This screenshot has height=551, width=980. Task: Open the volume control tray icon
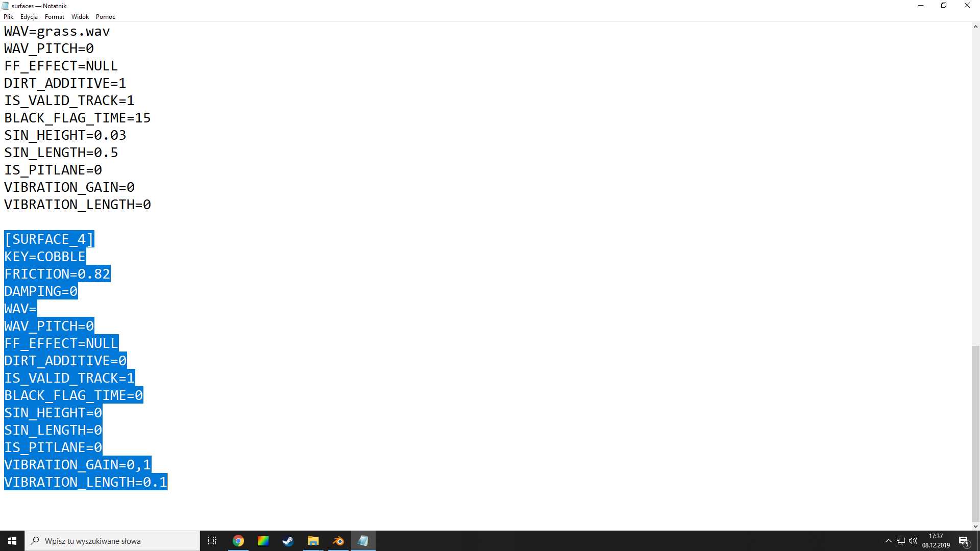click(x=913, y=541)
